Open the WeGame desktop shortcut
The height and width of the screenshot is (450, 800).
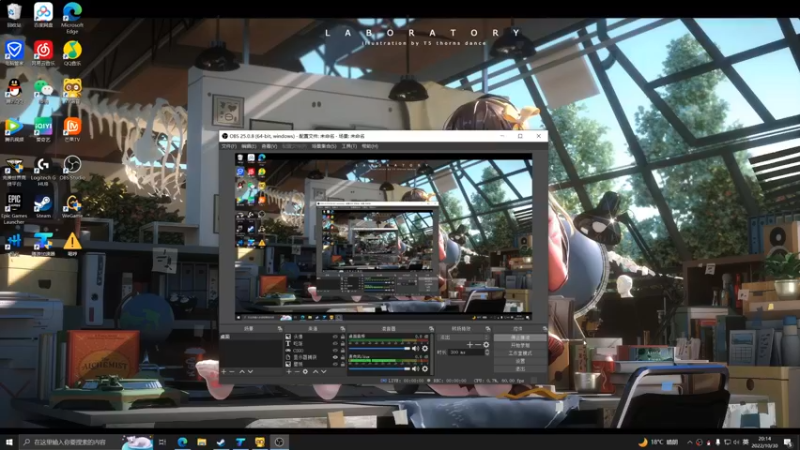coord(72,207)
